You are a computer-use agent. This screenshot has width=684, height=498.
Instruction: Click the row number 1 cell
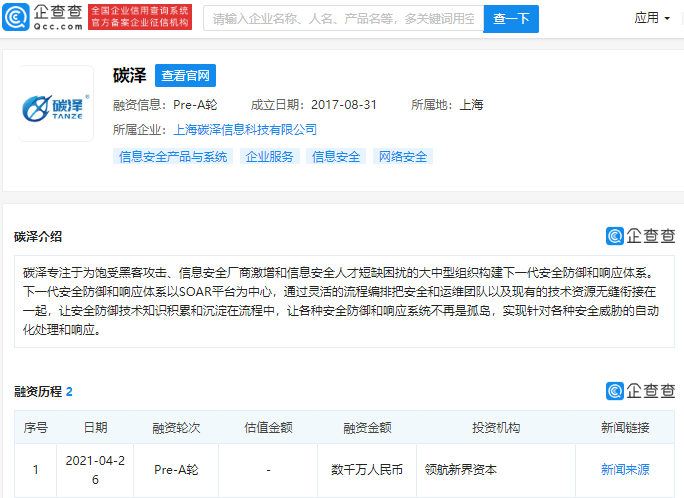point(35,470)
